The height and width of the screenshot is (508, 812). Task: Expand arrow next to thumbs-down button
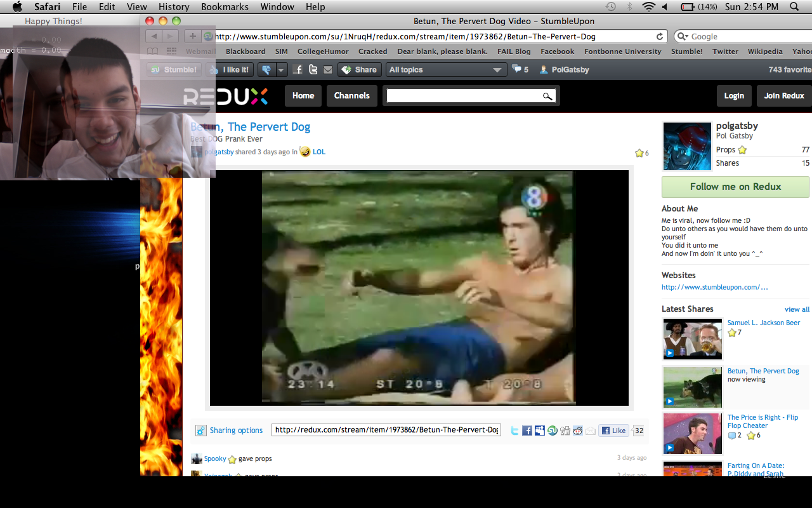281,70
